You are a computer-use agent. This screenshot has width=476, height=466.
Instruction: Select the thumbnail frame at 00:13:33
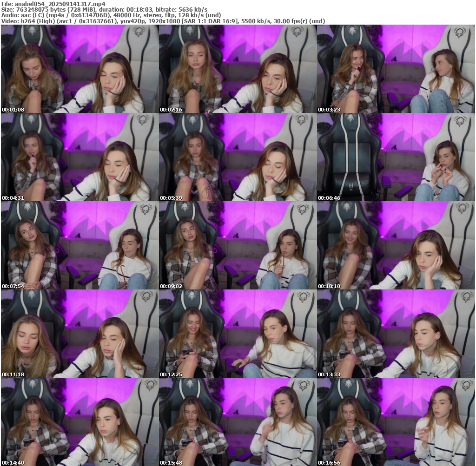396,334
